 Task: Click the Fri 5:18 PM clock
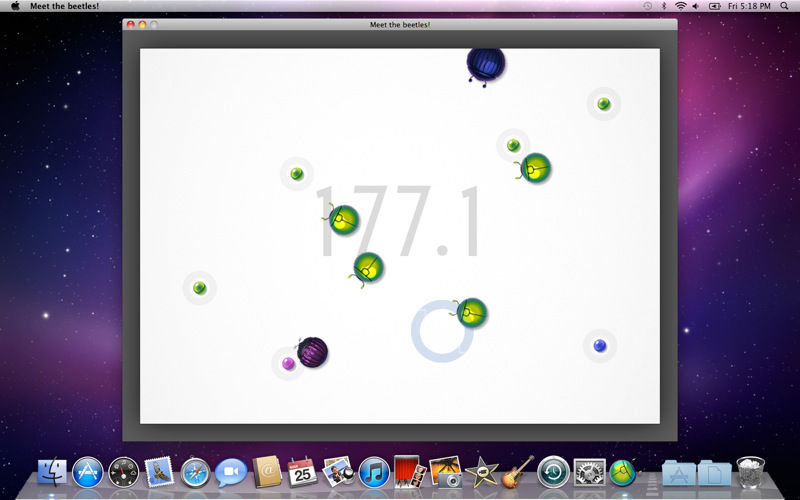(x=749, y=6)
